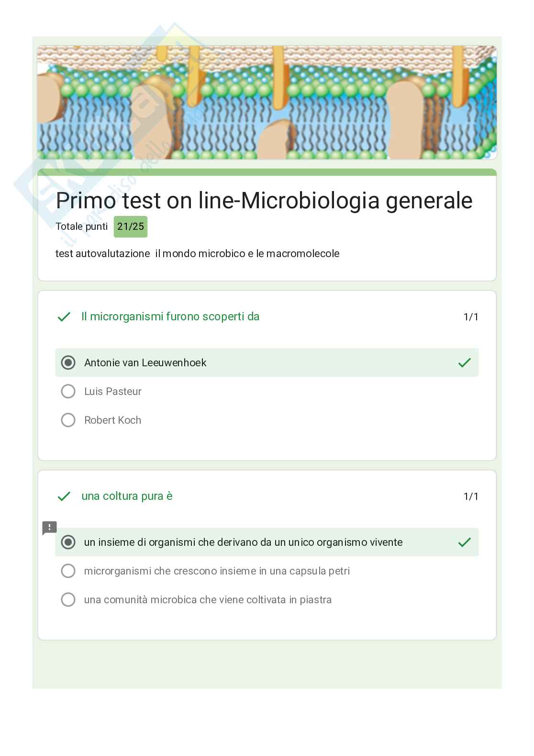This screenshot has width=534, height=756.
Task: Click the feedback comment icon beside second question
Action: point(49,528)
